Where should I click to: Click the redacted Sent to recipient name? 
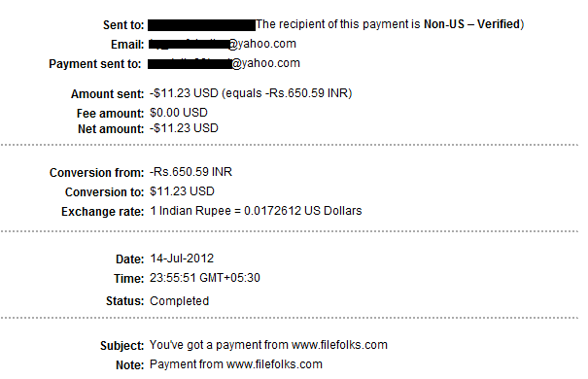[x=201, y=25]
